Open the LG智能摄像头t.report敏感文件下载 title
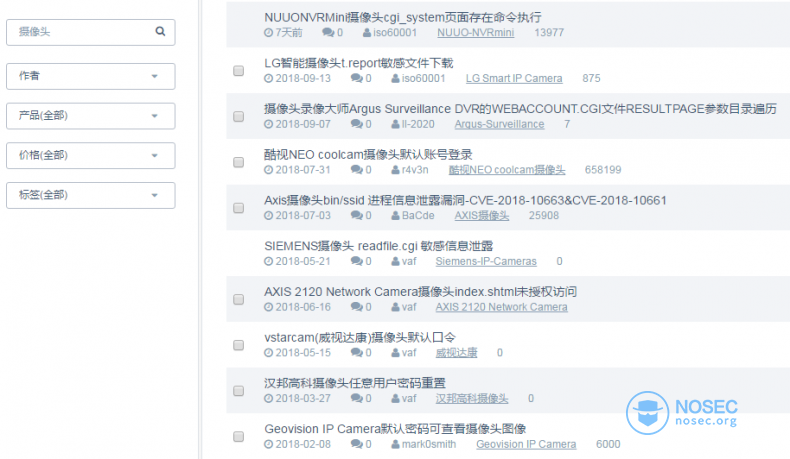This screenshot has height=459, width=790. (359, 63)
